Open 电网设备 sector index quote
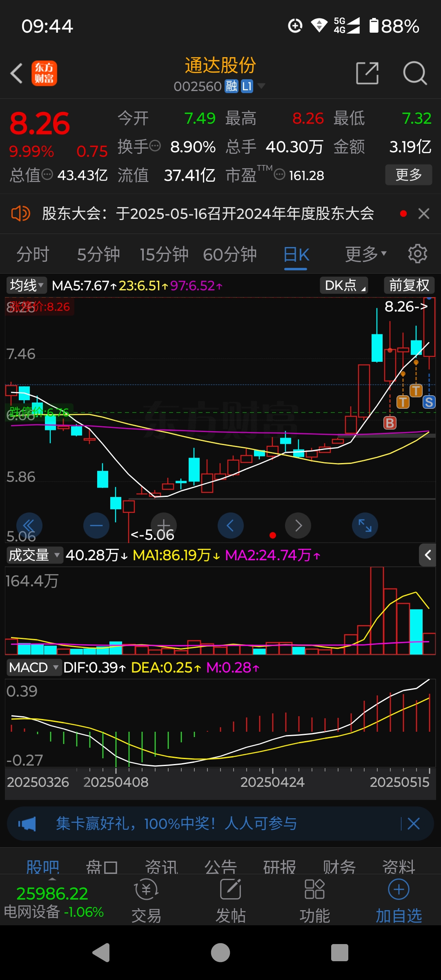The image size is (441, 980). click(x=53, y=902)
